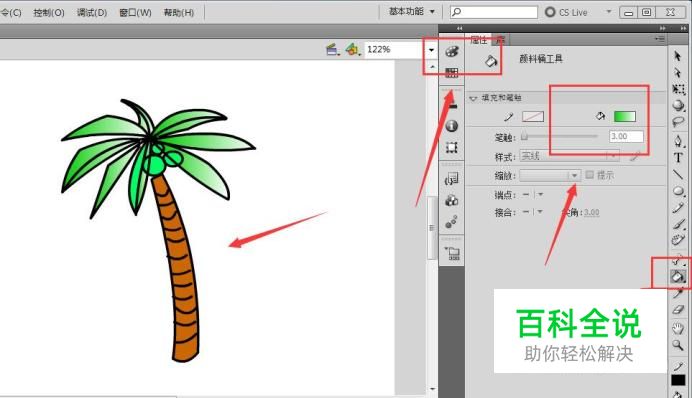Click the Edit Symbols icon
Viewport: 692px width, 398px height.
[352, 49]
